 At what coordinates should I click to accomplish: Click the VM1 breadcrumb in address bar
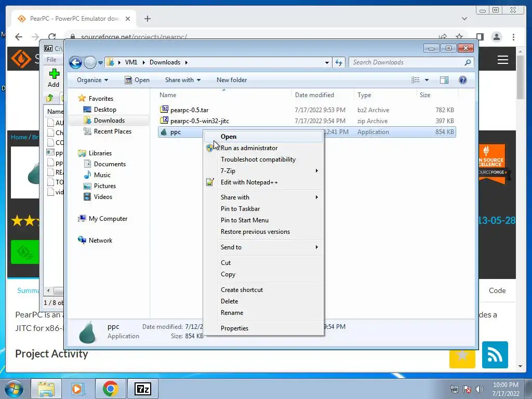pyautogui.click(x=131, y=62)
